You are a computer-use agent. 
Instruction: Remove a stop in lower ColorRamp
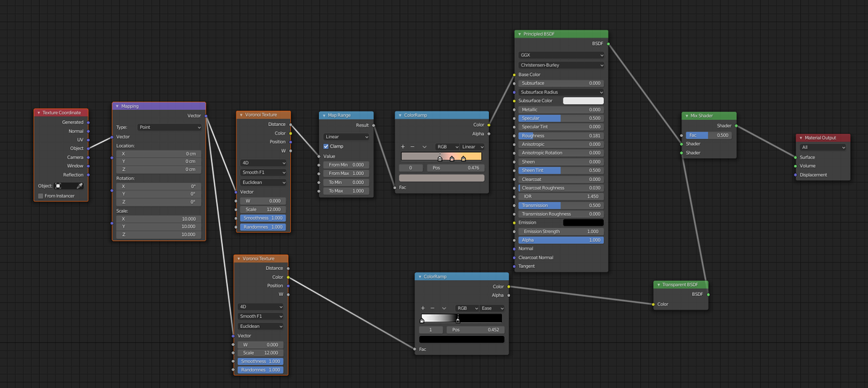(x=433, y=308)
